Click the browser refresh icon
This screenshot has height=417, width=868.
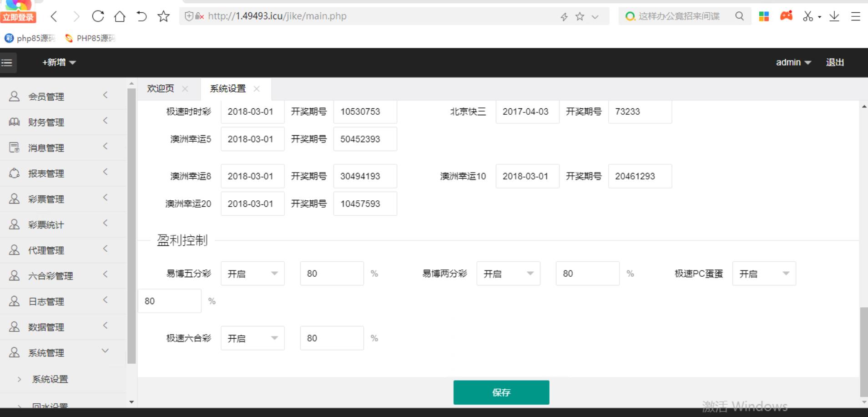(x=98, y=16)
